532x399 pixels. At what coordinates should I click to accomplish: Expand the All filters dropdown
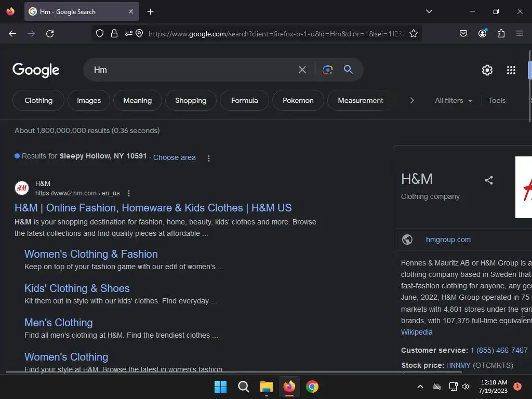coord(453,100)
